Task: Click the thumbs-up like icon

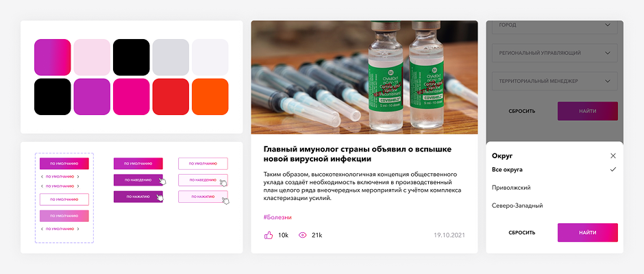Action: pos(268,236)
